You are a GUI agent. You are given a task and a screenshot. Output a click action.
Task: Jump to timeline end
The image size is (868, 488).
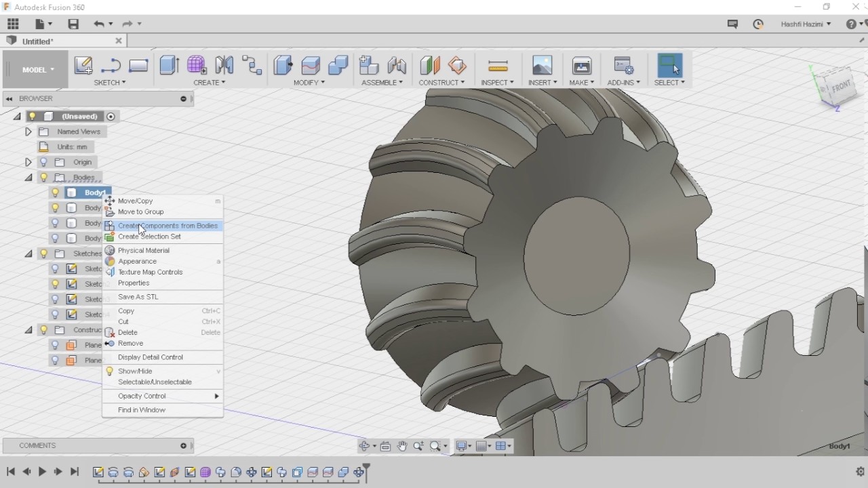click(75, 472)
